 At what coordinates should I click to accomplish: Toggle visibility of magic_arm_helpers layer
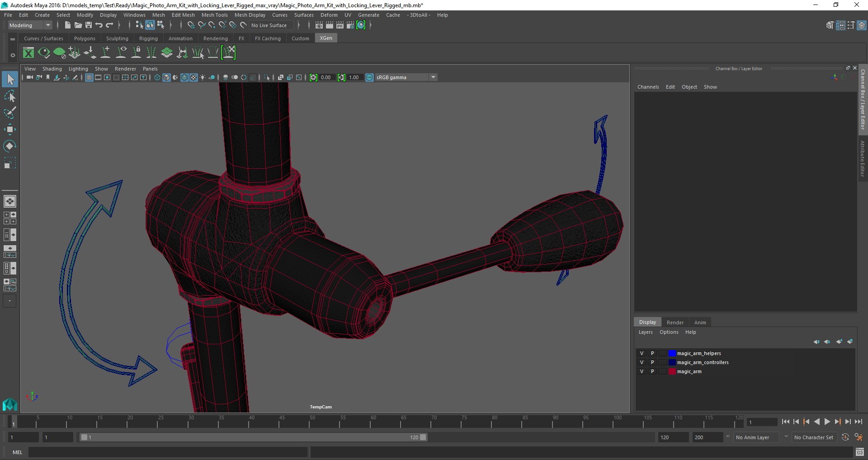click(x=642, y=353)
